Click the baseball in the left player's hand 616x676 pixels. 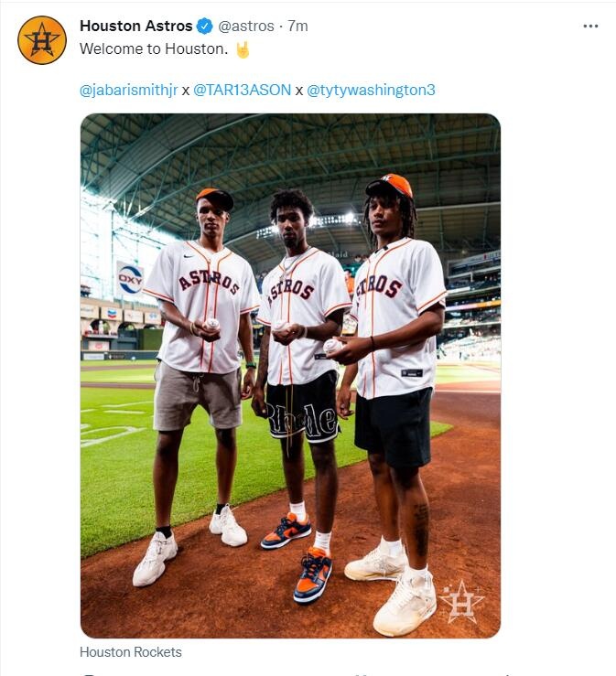(x=212, y=324)
